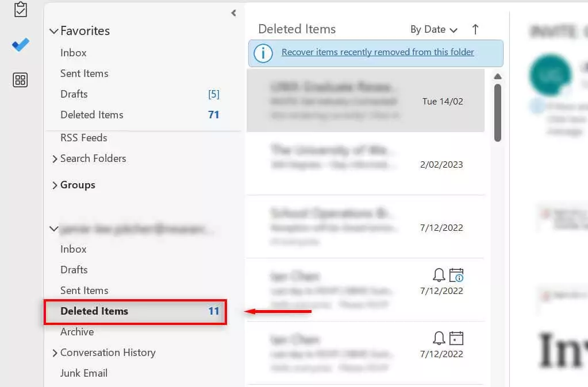Collapse the Favorites section
This screenshot has height=387, width=588.
point(54,32)
